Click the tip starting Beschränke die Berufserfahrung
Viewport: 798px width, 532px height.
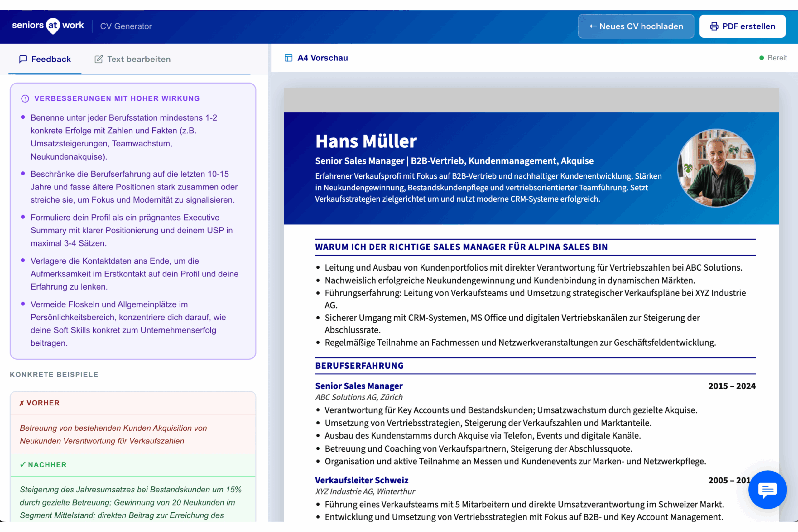click(x=134, y=187)
